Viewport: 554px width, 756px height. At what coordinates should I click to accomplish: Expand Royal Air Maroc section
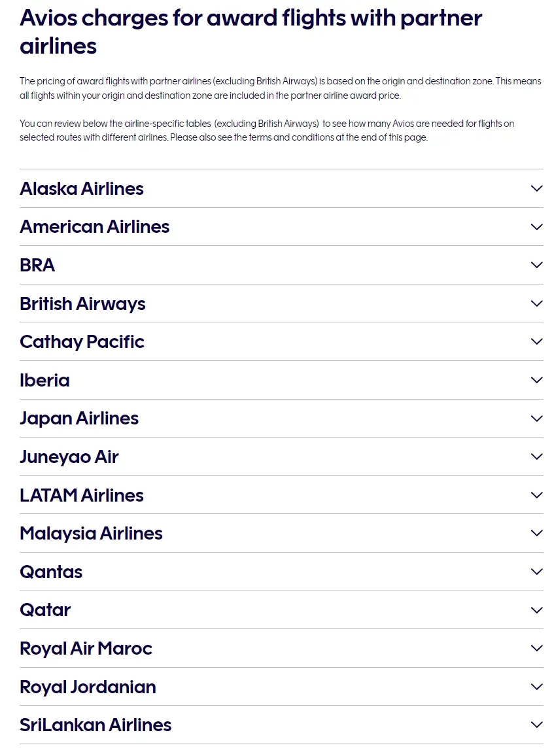[x=86, y=648]
